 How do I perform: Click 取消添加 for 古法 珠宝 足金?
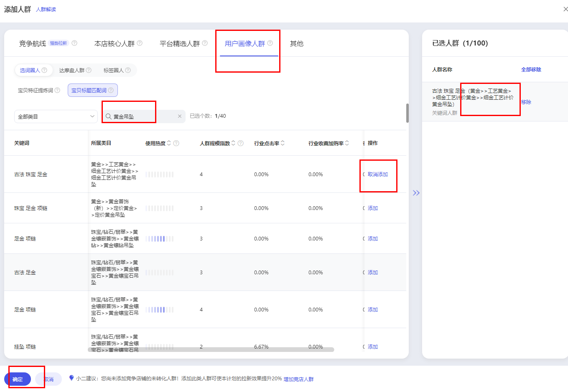(x=378, y=175)
